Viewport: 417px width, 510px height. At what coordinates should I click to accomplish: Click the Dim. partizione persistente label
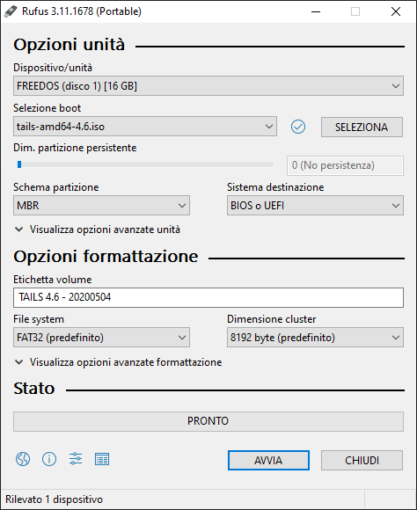coord(75,148)
